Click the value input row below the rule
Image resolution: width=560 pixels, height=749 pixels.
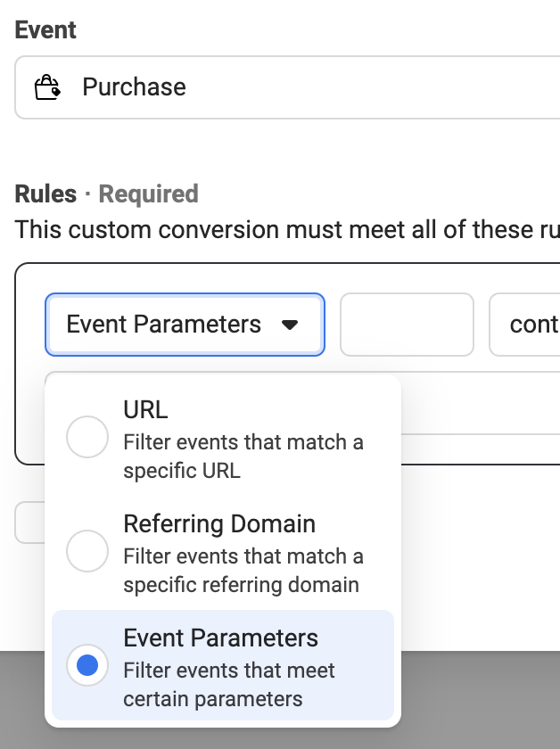(x=481, y=403)
